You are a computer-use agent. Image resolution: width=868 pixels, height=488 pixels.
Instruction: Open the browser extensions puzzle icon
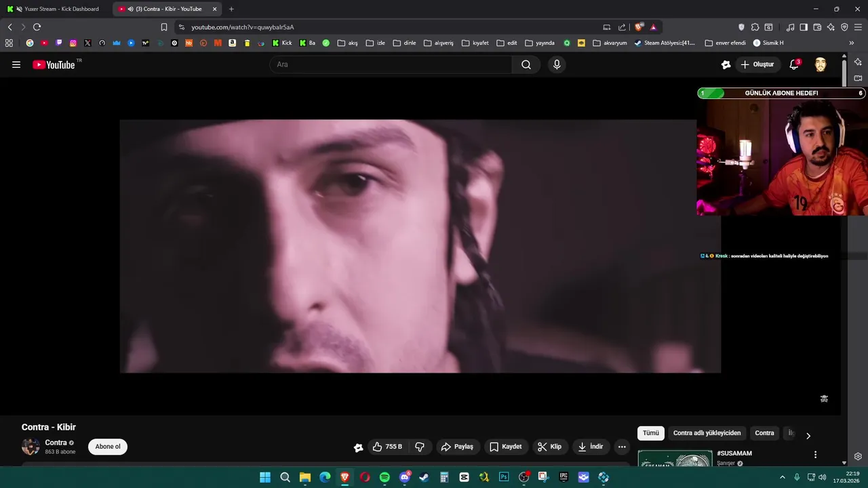coord(755,27)
